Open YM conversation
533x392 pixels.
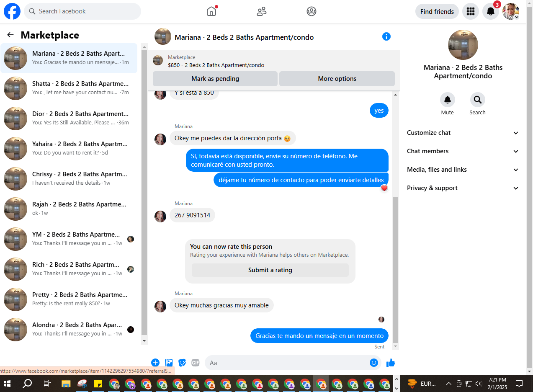[69, 239]
